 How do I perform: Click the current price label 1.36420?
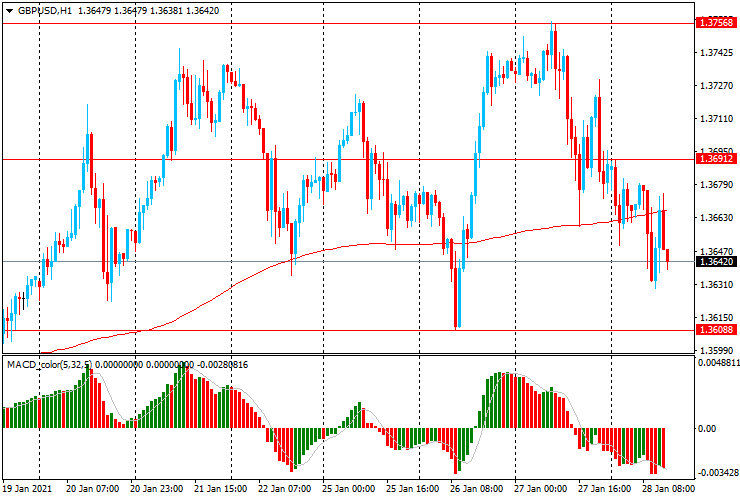coord(716,262)
